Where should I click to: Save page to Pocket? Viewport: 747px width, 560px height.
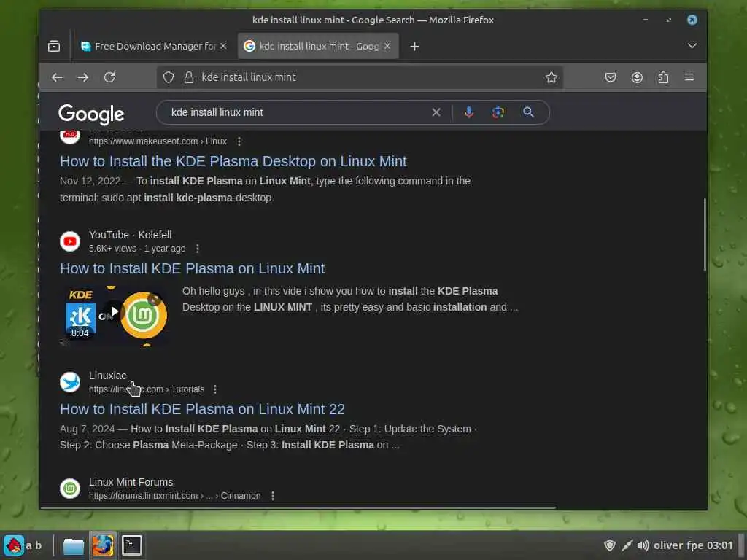click(x=611, y=77)
